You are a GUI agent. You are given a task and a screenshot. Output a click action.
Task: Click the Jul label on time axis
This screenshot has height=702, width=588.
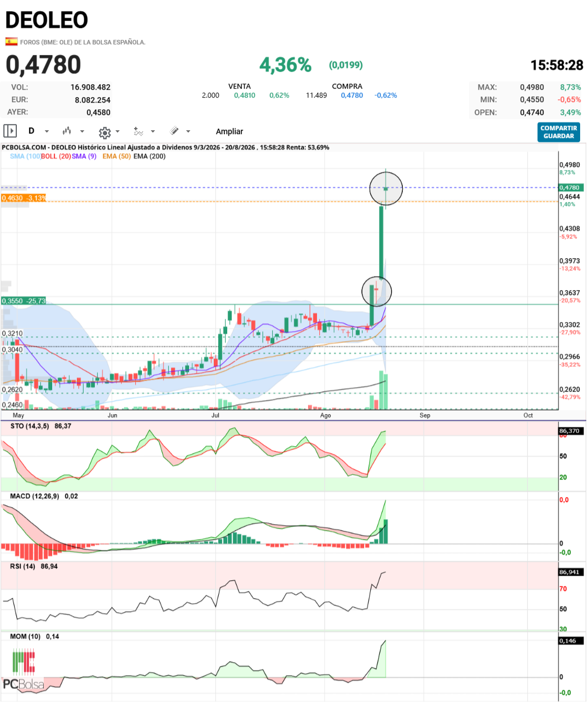tap(215, 416)
